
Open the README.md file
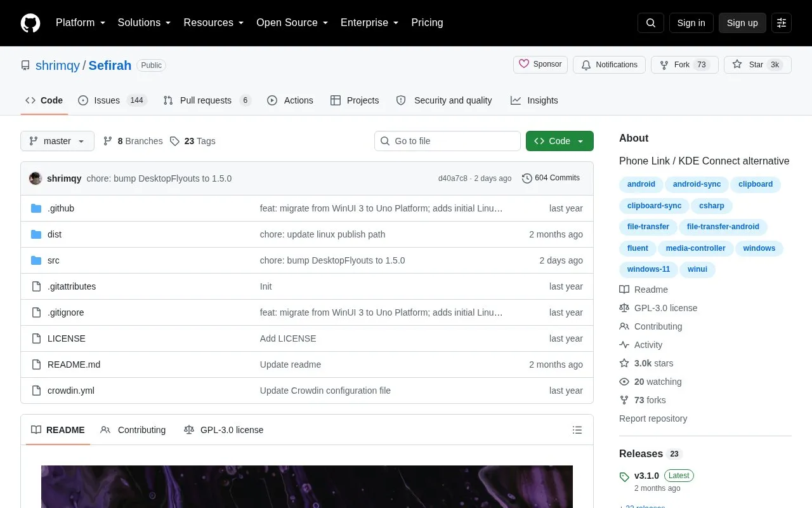[x=74, y=364]
